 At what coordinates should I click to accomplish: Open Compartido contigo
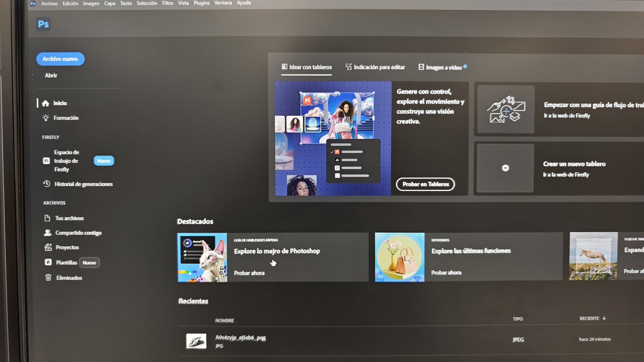tap(72, 233)
